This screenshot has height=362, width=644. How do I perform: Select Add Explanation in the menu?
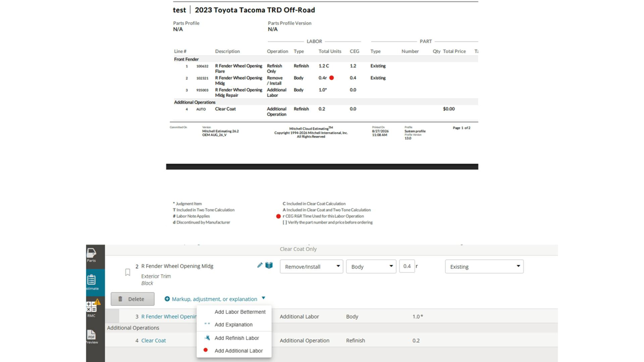(x=233, y=324)
